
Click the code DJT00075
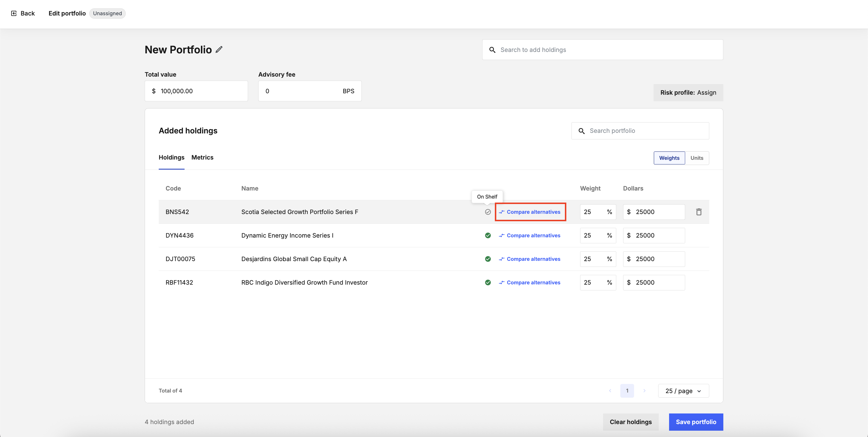180,259
